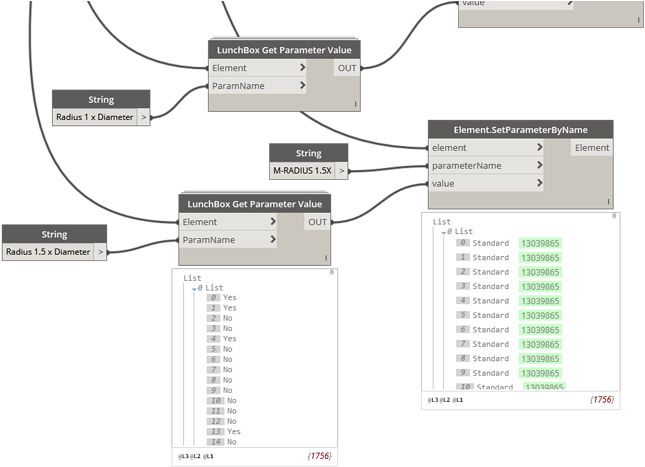
Task: Click the @L1 level label under Standard preview
Action: pos(458,400)
